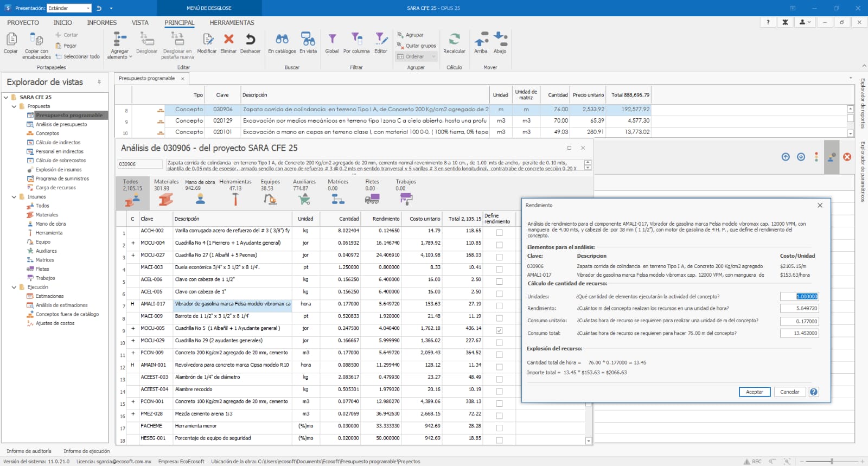Image resolution: width=868 pixels, height=466 pixels.
Task: Open the HERRAMIENTAS ribbon tab
Action: click(232, 23)
